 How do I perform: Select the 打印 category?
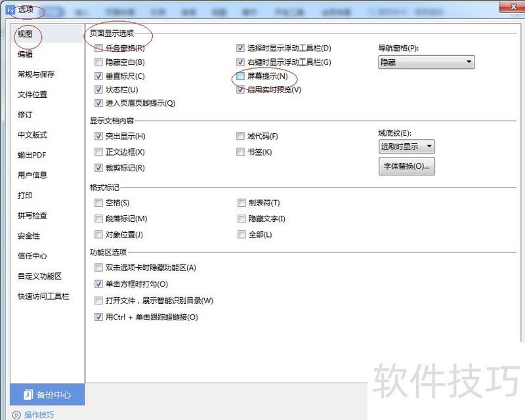pos(25,196)
